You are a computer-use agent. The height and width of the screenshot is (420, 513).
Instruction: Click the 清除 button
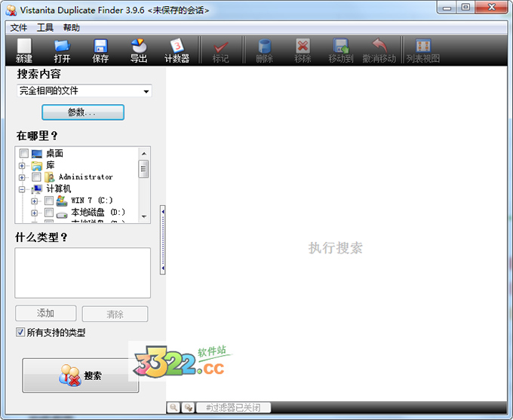(x=115, y=314)
